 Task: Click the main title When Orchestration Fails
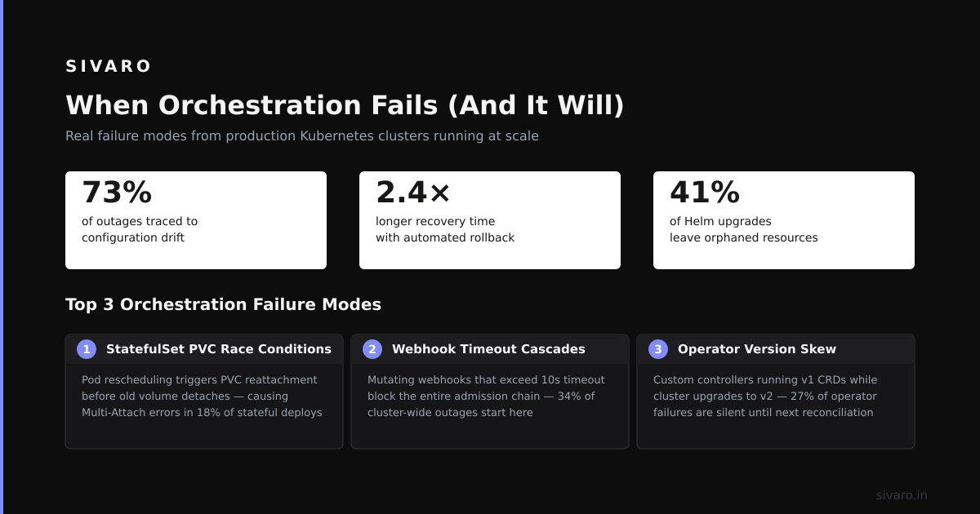tap(345, 105)
